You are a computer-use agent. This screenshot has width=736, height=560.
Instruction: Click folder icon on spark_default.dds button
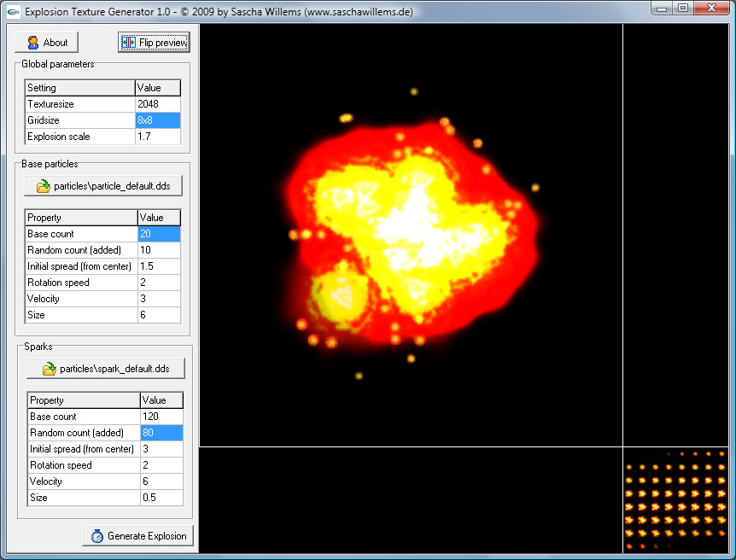pos(50,369)
